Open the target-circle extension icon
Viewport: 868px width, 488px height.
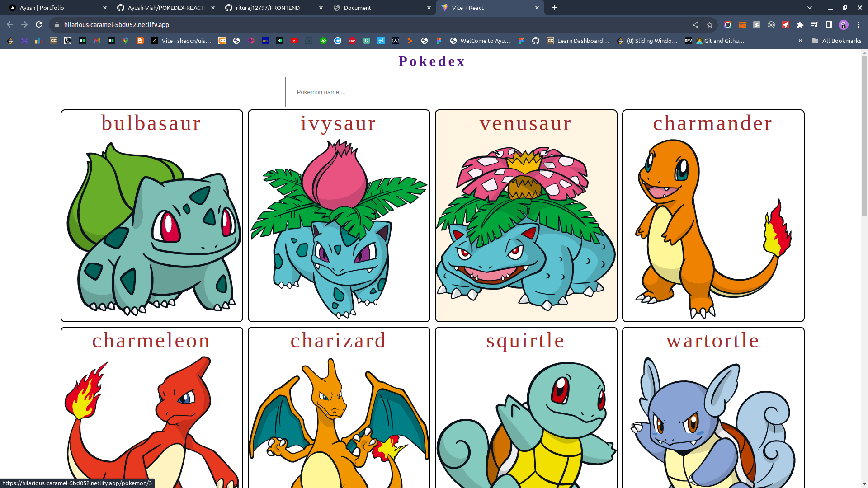tap(771, 25)
